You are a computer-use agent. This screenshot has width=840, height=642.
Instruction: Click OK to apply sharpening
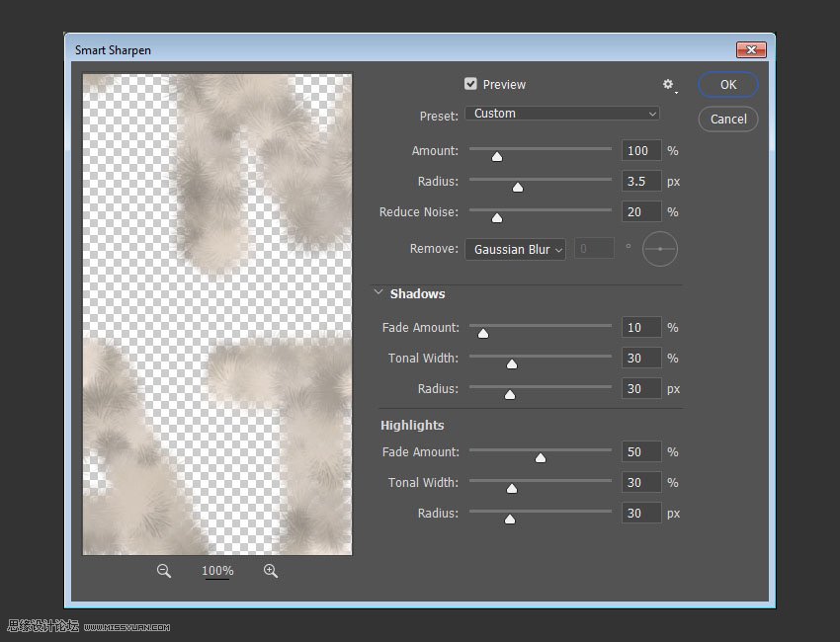[728, 85]
